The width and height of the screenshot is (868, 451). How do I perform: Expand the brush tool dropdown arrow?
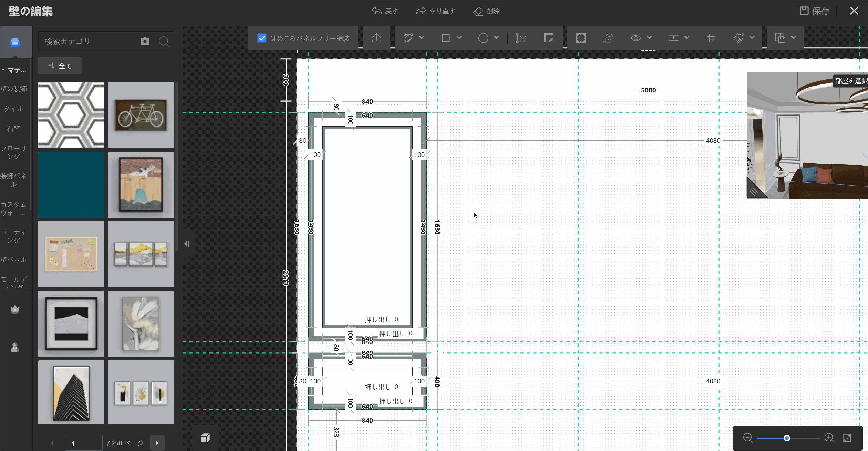point(752,37)
